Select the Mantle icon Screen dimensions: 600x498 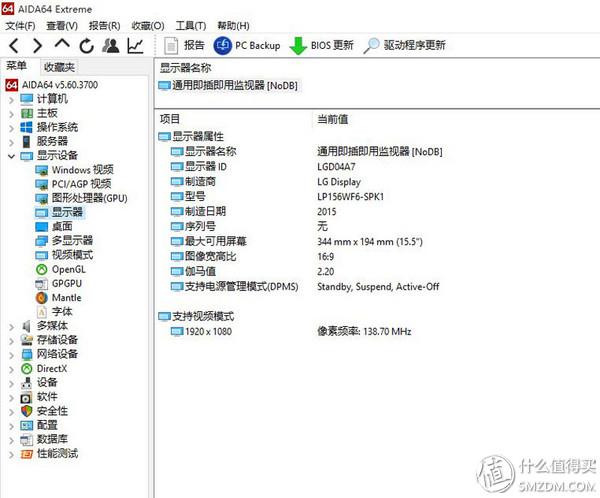click(x=42, y=298)
